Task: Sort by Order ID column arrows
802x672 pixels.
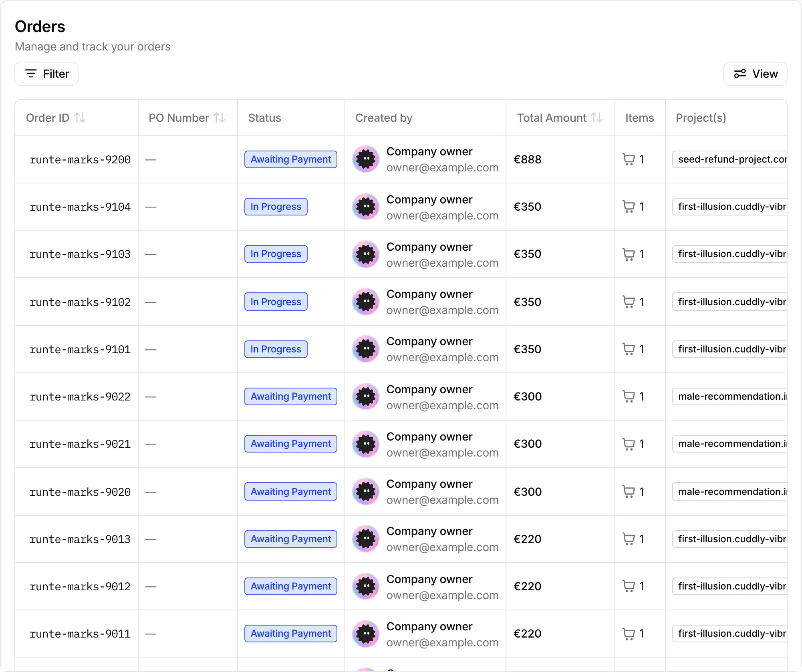Action: [x=80, y=118]
